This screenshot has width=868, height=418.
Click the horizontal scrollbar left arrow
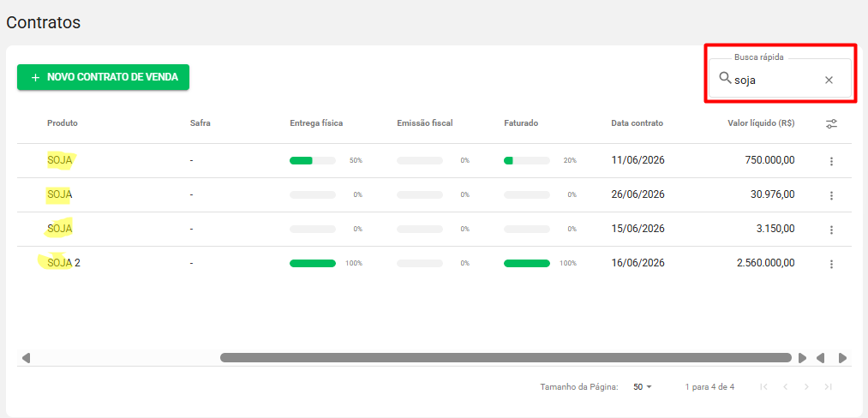click(x=26, y=358)
